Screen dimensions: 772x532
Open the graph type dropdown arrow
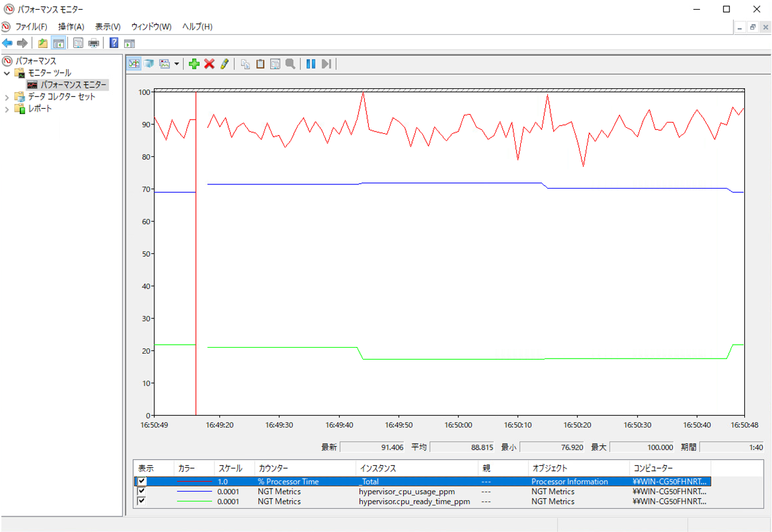177,64
